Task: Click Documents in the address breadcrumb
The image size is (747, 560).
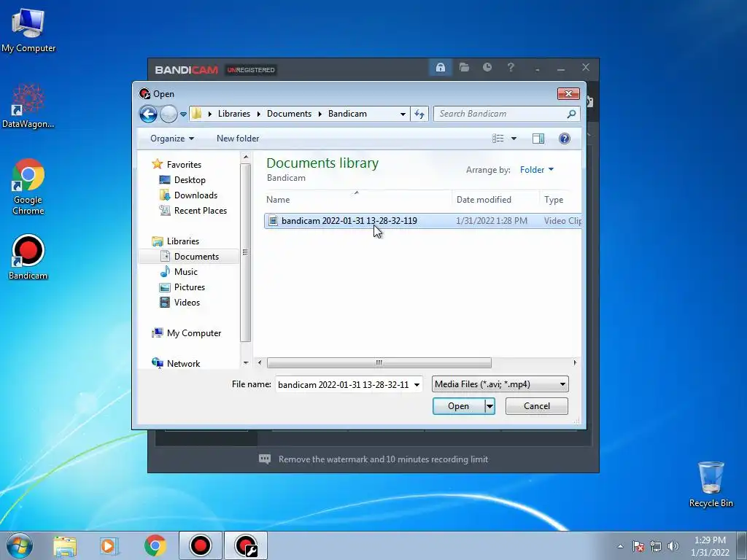Action: point(289,114)
